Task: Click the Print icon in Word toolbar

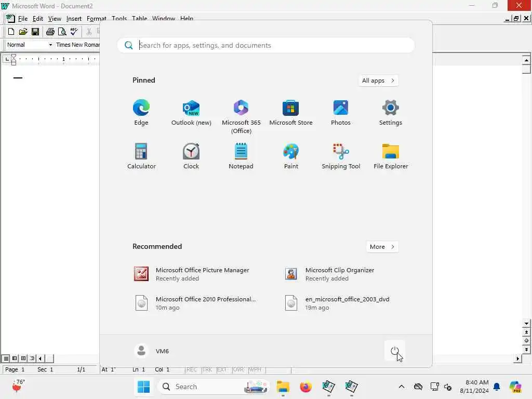Action: [x=50, y=32]
